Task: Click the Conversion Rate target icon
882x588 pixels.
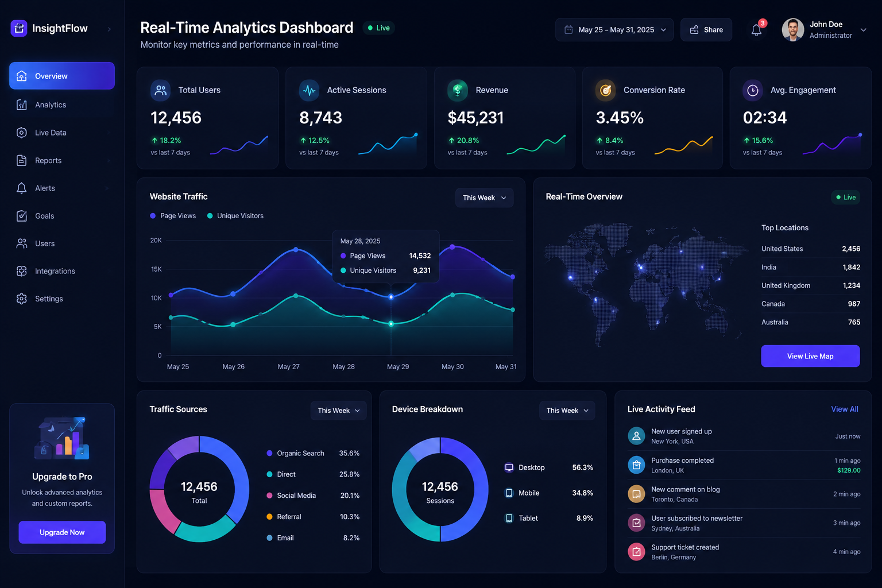Action: pyautogui.click(x=606, y=90)
